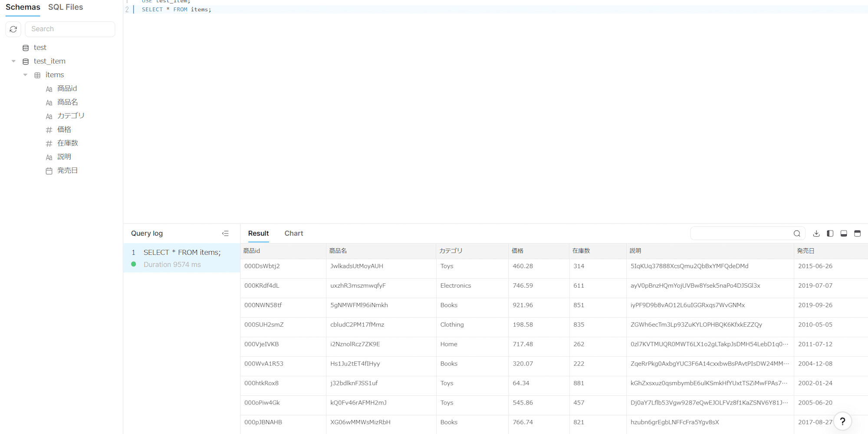This screenshot has height=434, width=868.
Task: Open the Schemas tab
Action: point(23,7)
